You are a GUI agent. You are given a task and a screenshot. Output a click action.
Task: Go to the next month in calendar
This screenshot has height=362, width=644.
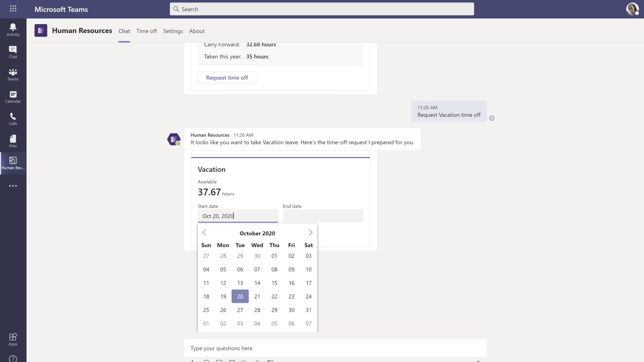[310, 232]
